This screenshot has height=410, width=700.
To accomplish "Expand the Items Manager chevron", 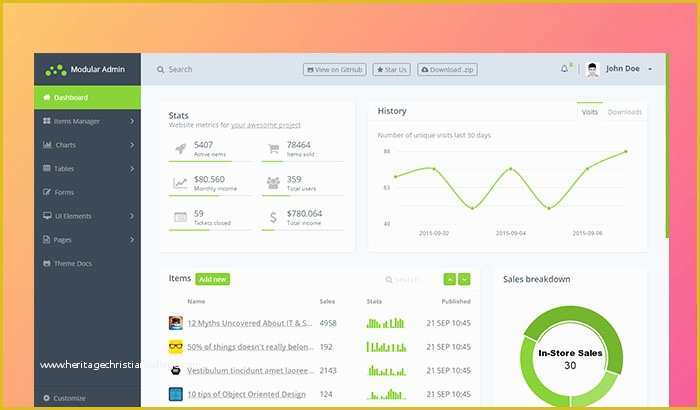I will coord(132,121).
